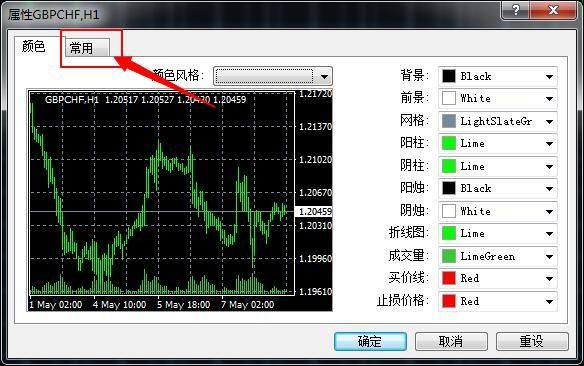Expand the 买价线 Red dropdown arrow
Image resolution: width=584 pixels, height=366 pixels.
point(549,279)
